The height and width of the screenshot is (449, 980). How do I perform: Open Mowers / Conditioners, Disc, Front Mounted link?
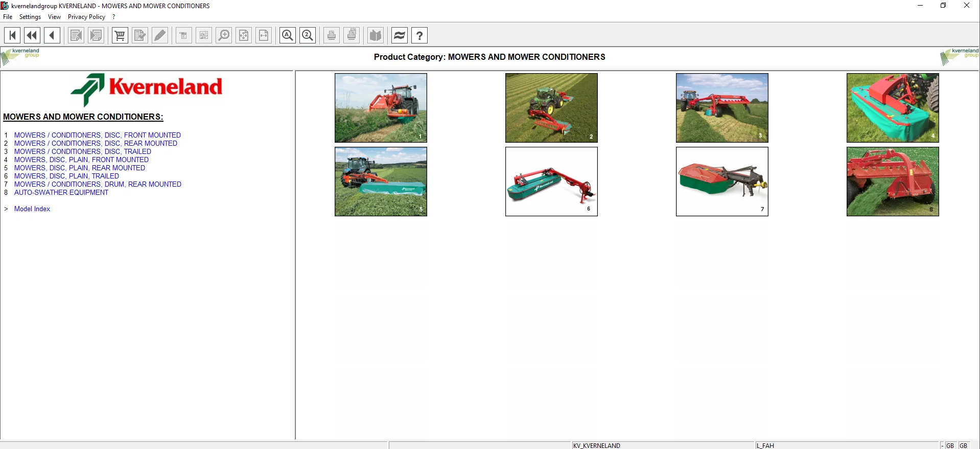coord(98,135)
